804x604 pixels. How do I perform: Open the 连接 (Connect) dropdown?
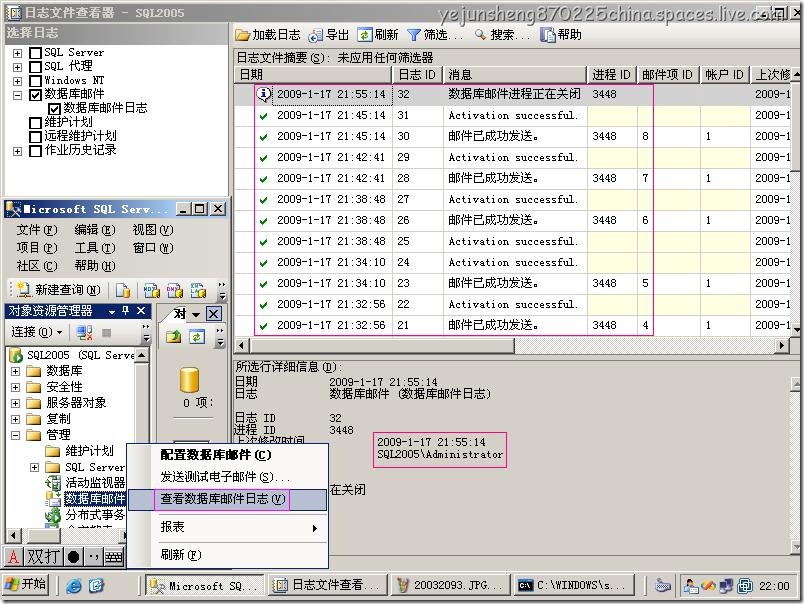[x=37, y=332]
